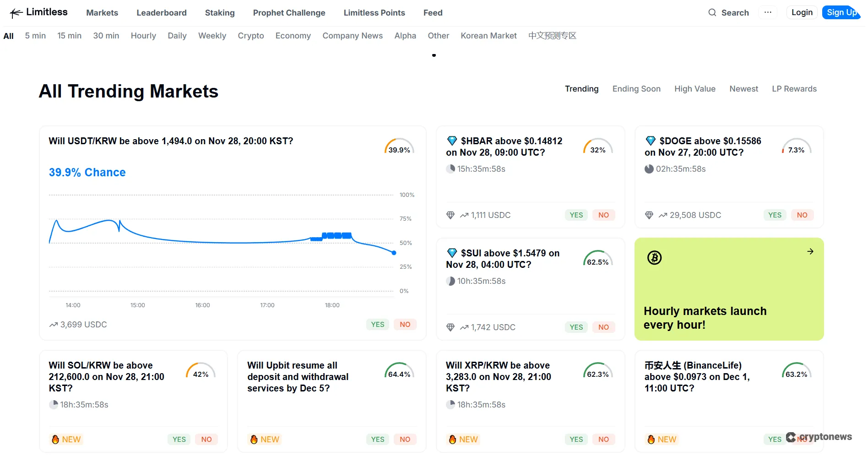Click the Login button
The image size is (868, 456).
[802, 12]
